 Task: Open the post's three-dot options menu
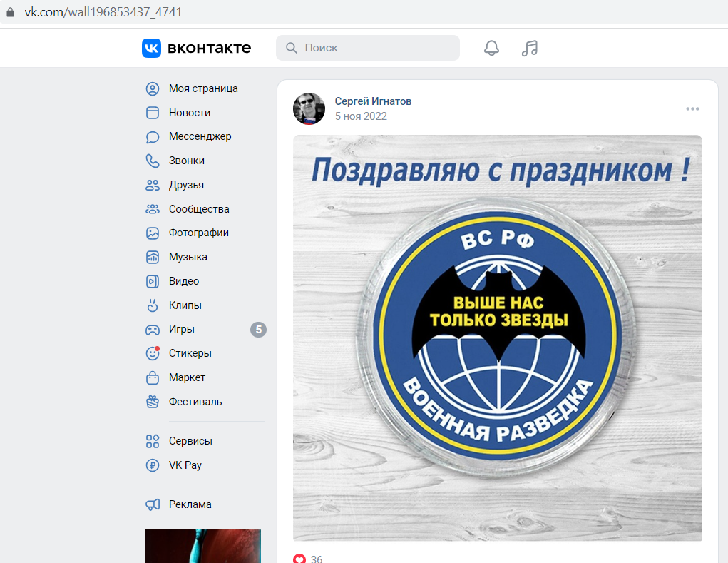692,108
